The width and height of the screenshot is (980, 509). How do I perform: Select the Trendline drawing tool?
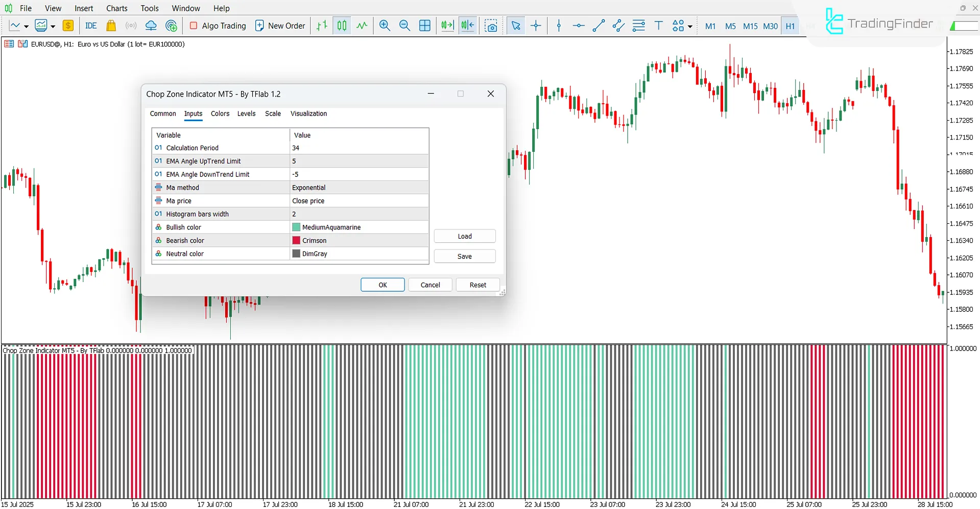point(598,26)
